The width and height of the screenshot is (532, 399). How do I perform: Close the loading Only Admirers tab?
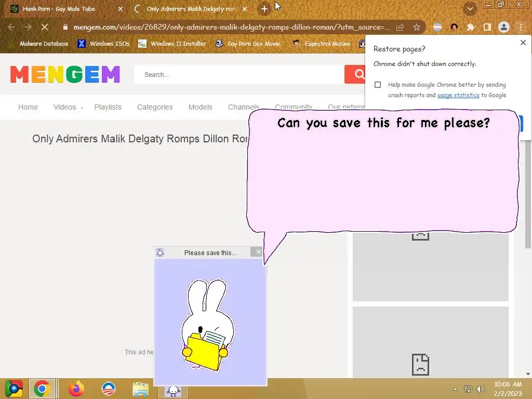click(245, 9)
